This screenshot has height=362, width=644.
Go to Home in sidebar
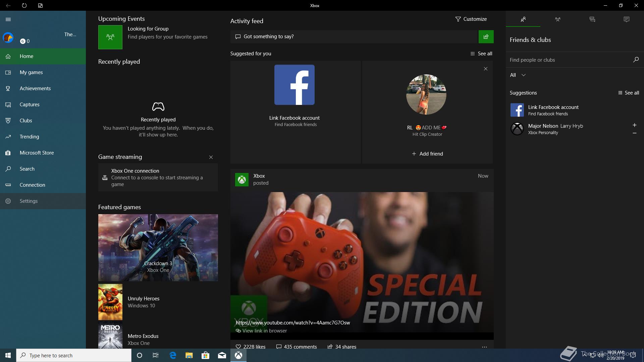coord(43,56)
